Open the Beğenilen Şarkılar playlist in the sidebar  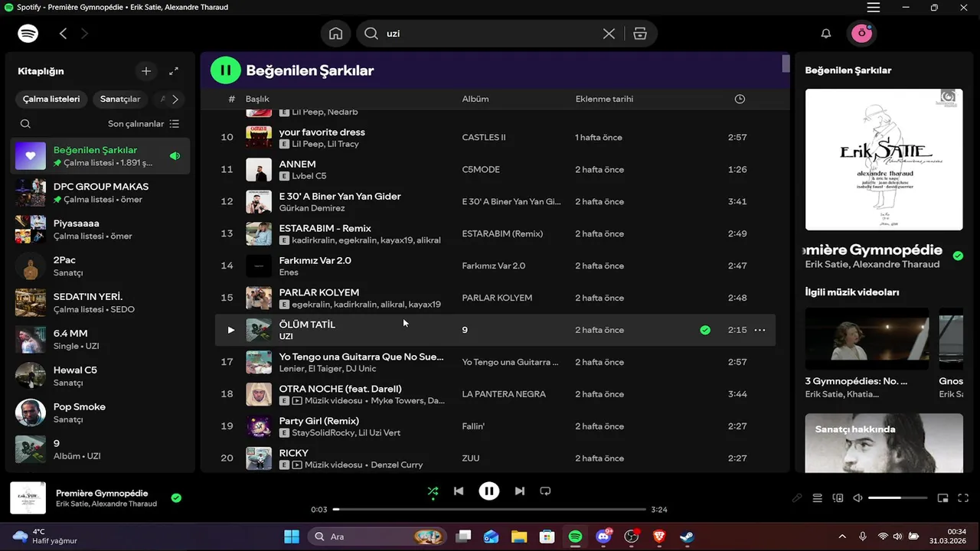click(x=100, y=155)
